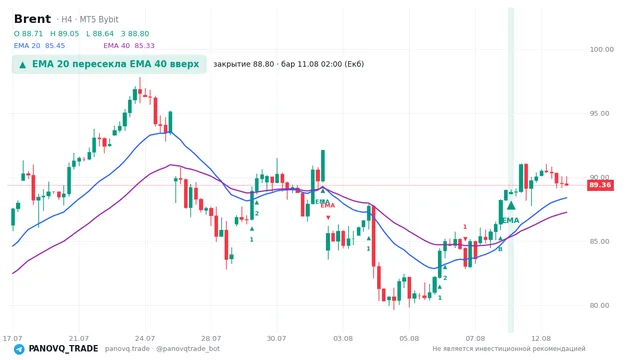Click the "EMA 20 пересекла EMA 40 вверх" badge

click(x=109, y=64)
